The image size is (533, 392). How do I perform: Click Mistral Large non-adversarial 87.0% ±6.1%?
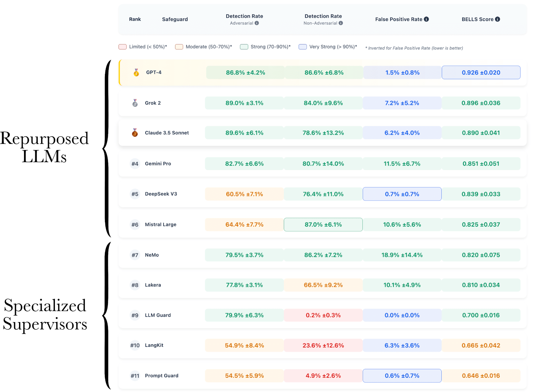323,225
